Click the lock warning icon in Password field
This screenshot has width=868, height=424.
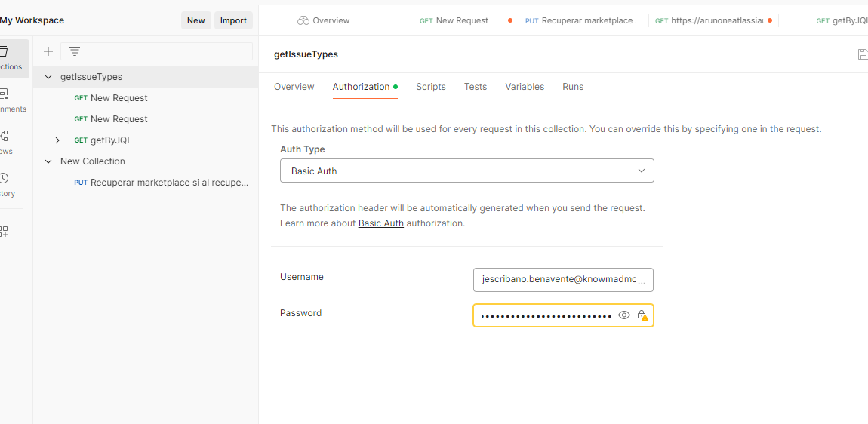[642, 315]
